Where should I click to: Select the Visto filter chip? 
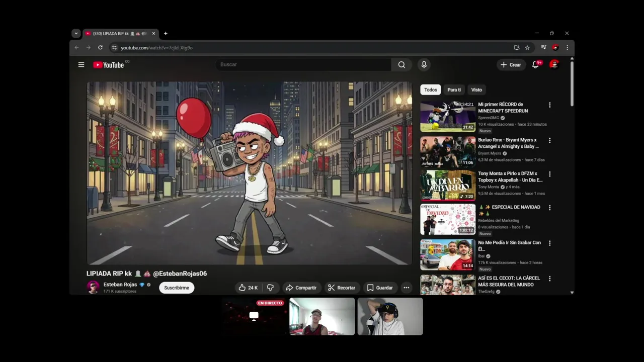(x=476, y=90)
